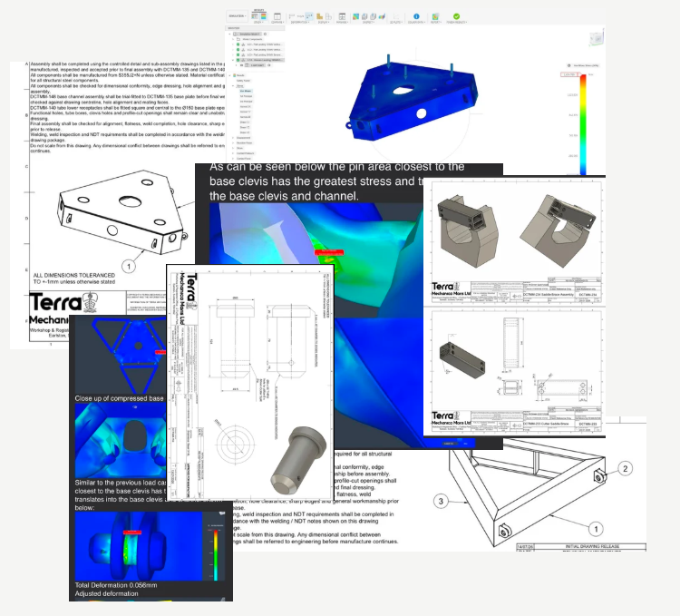
Task: Click the third Inspect icon
Action: point(373,16)
